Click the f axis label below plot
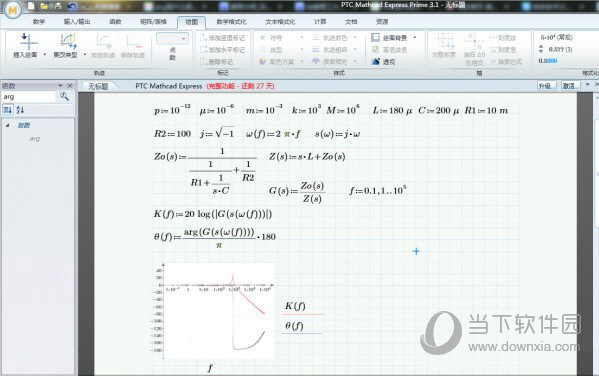The image size is (599, 376). coord(210,368)
